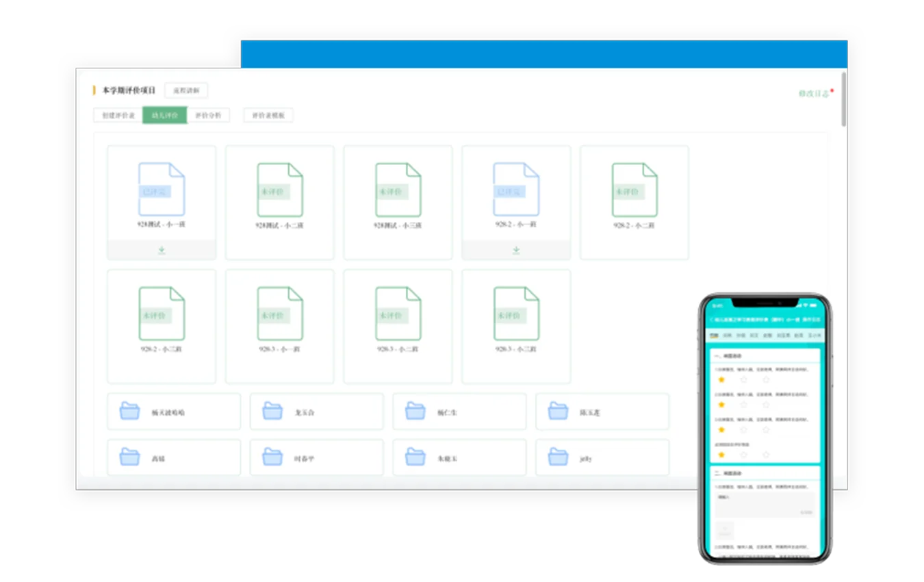Select the 幼儿评价 tab

(x=164, y=115)
